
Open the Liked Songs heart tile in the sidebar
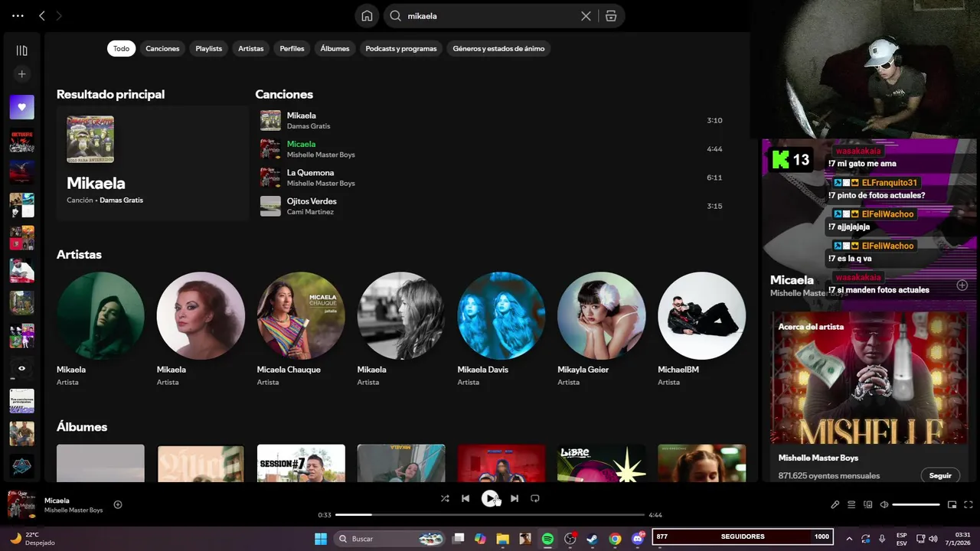pos(21,107)
